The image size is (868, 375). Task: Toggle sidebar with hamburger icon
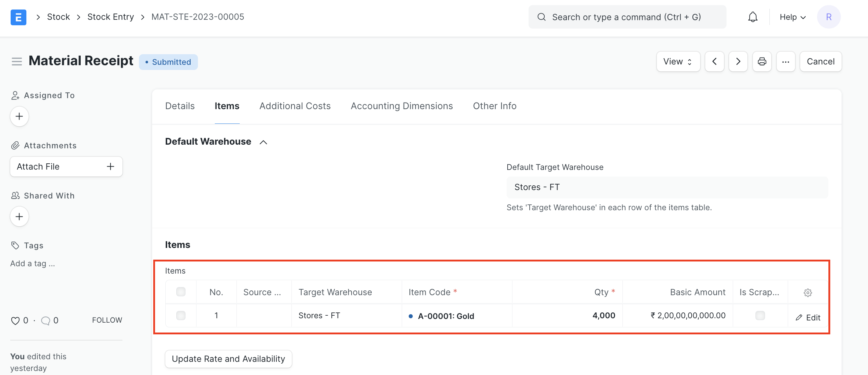coord(17,62)
